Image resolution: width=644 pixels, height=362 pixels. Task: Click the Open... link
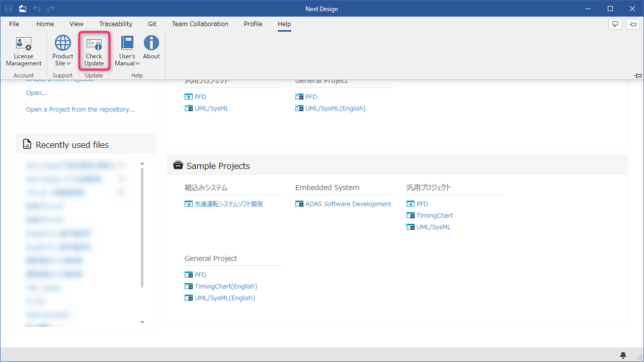point(37,93)
